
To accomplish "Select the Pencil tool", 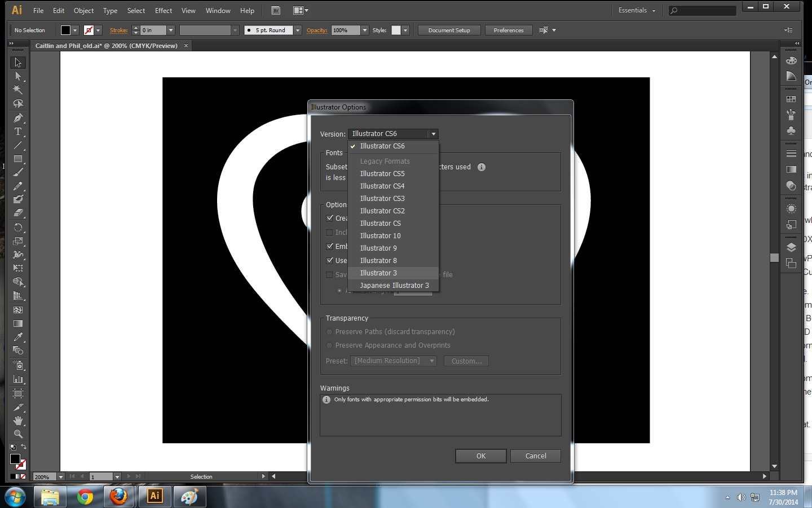I will [x=18, y=186].
